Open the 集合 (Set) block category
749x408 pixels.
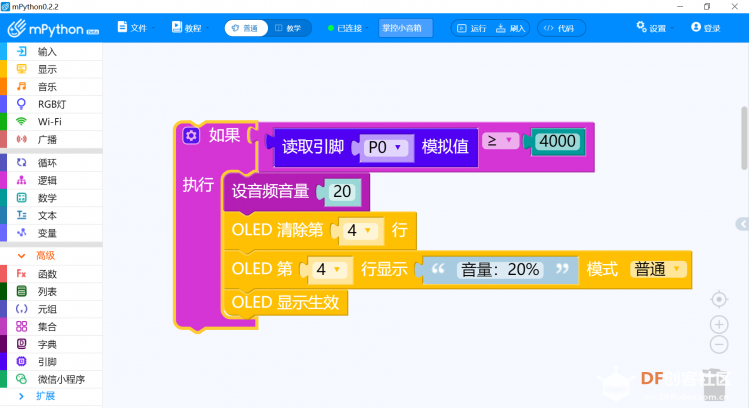click(x=51, y=327)
